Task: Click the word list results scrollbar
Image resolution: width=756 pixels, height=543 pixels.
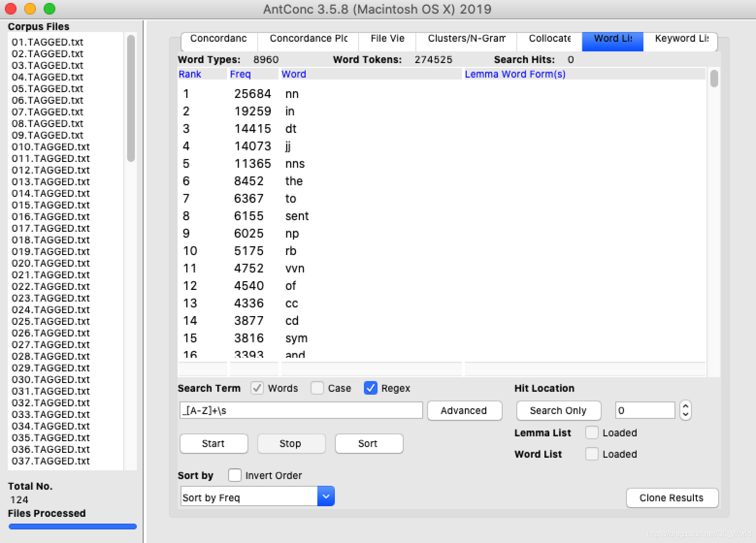Action: click(714, 79)
